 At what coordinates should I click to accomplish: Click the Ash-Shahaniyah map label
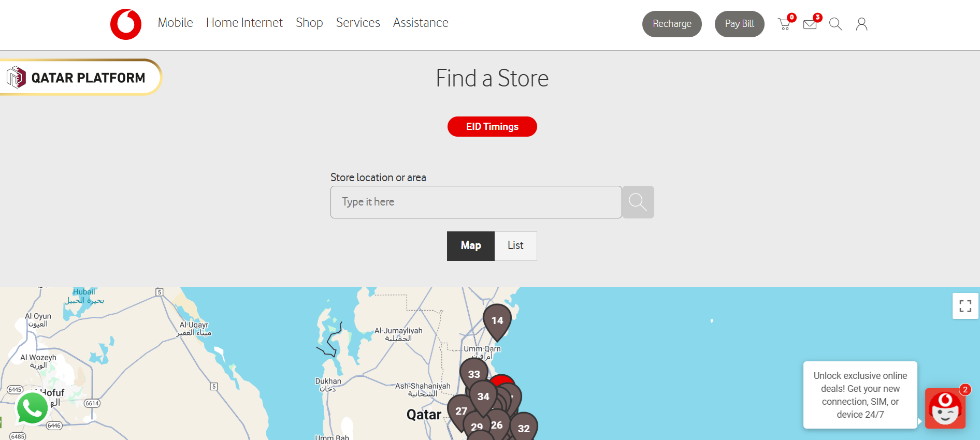tap(423, 390)
